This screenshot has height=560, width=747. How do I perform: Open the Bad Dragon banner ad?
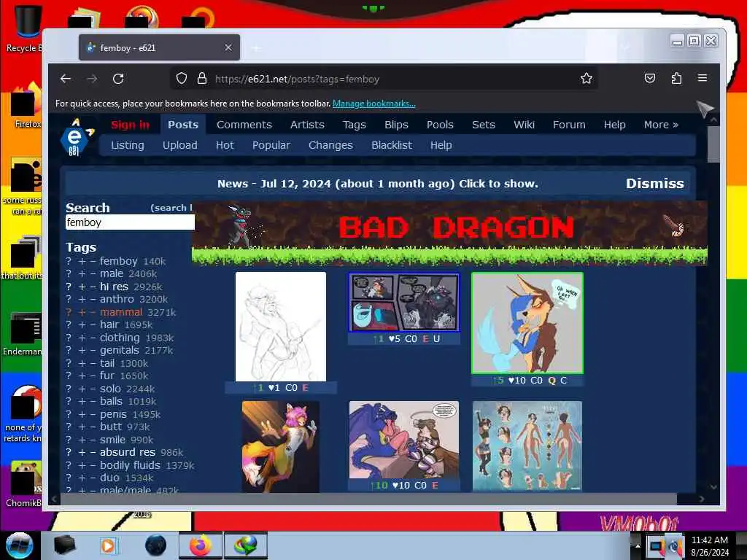(449, 233)
